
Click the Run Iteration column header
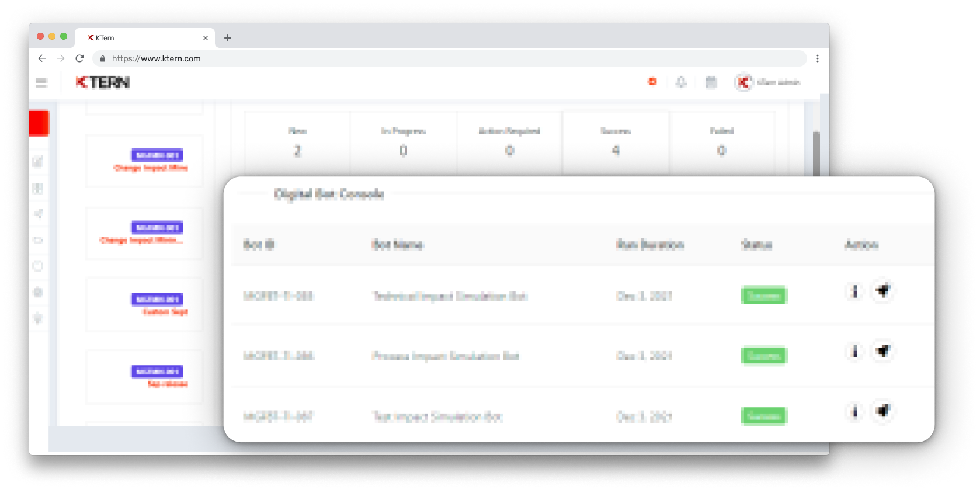650,245
